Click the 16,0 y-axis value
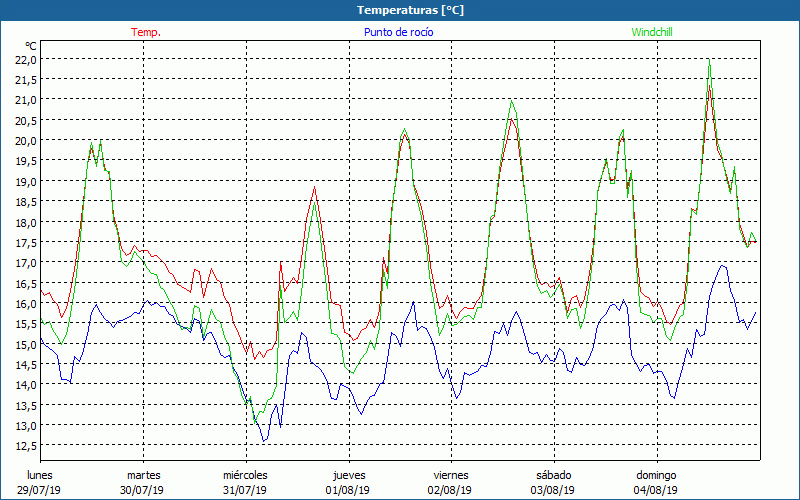 (26, 303)
